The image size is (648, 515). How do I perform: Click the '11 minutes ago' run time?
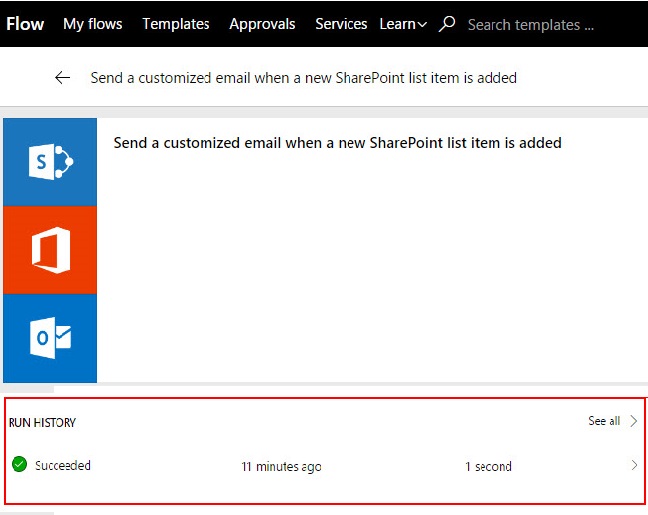click(281, 467)
